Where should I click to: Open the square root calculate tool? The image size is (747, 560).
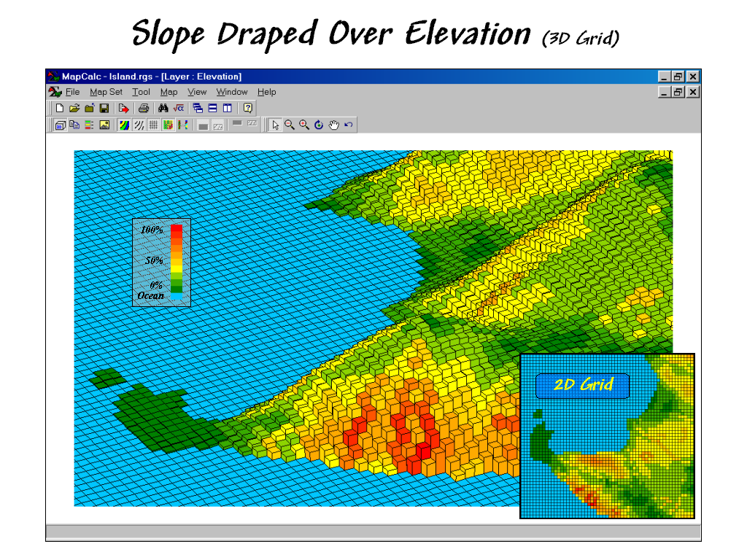[178, 108]
